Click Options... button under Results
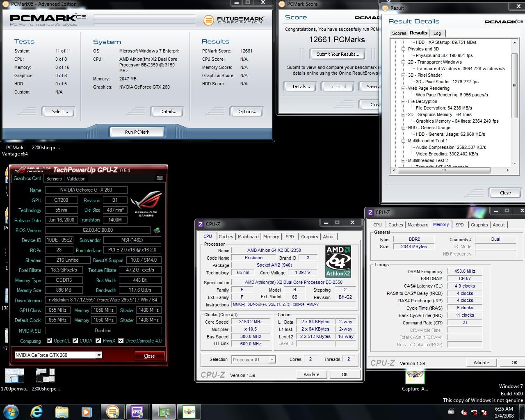 point(248,112)
